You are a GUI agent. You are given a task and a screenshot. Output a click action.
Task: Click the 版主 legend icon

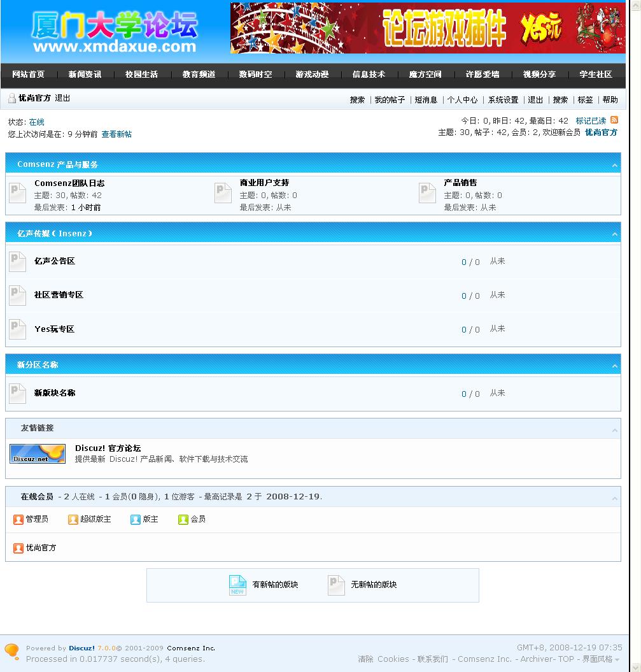136,520
